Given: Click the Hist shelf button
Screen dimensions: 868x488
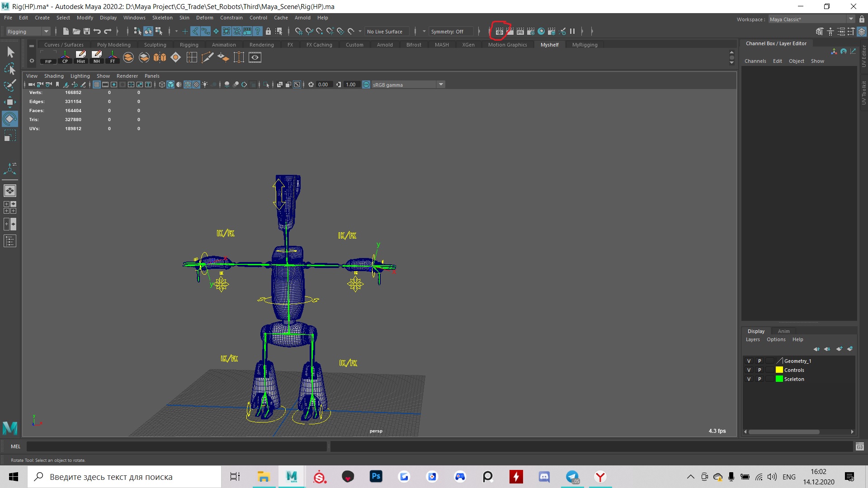Looking at the screenshot, I should (x=81, y=57).
